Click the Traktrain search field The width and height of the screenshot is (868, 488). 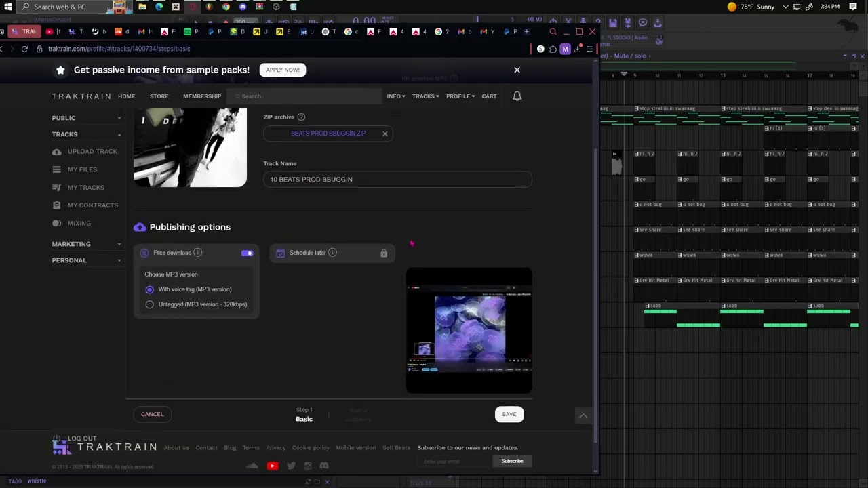(x=305, y=96)
